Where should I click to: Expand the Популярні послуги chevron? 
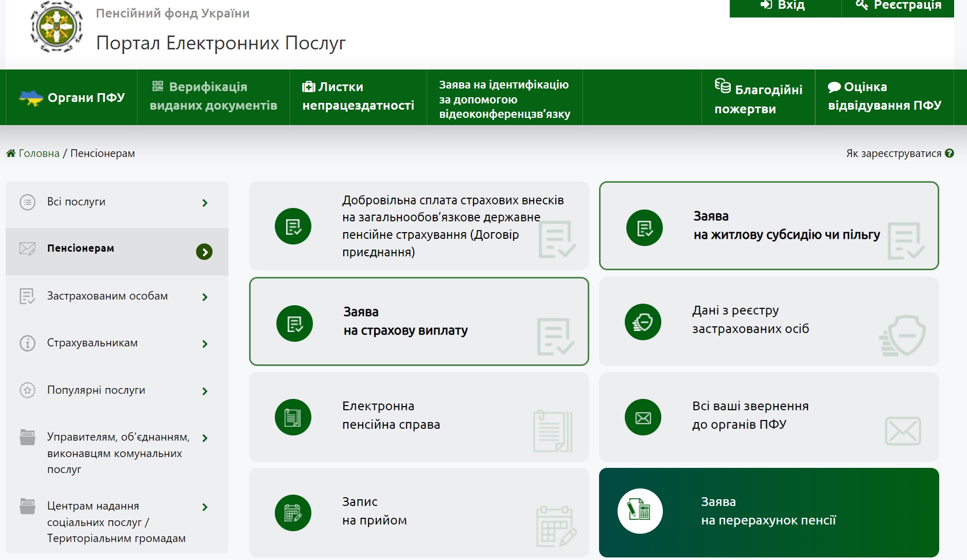(x=206, y=391)
